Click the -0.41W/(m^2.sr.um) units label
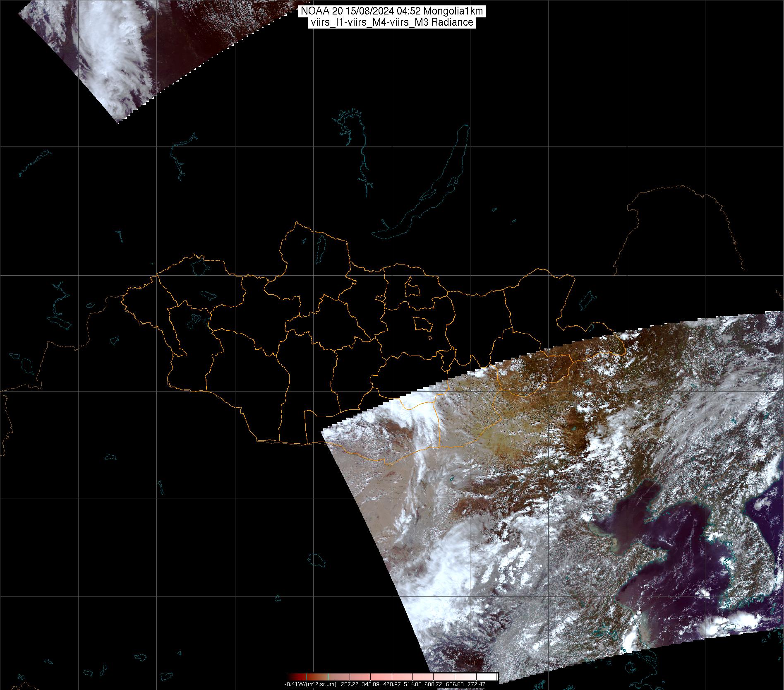This screenshot has height=690, width=784. coord(310,684)
